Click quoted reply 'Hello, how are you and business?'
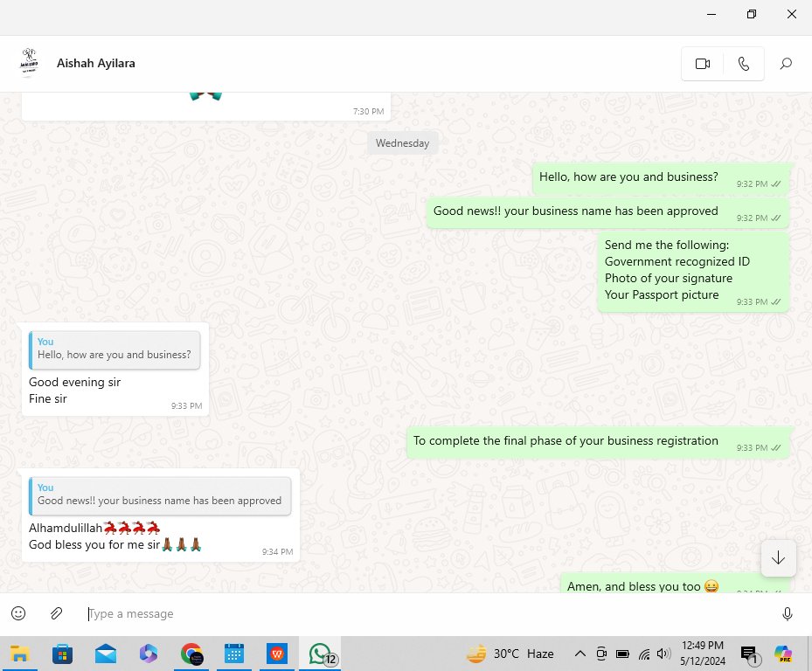The width and height of the screenshot is (812, 671). [x=115, y=350]
